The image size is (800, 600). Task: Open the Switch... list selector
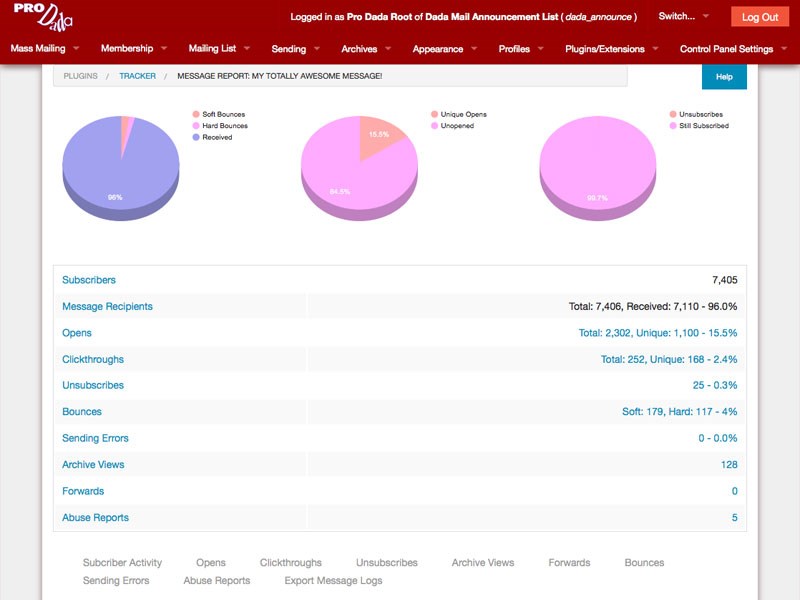pos(683,16)
